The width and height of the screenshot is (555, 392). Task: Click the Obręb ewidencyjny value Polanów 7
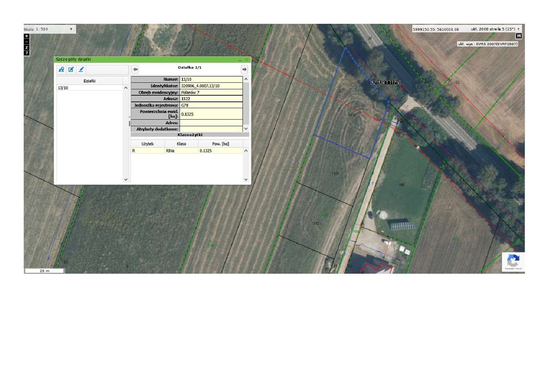click(x=211, y=92)
